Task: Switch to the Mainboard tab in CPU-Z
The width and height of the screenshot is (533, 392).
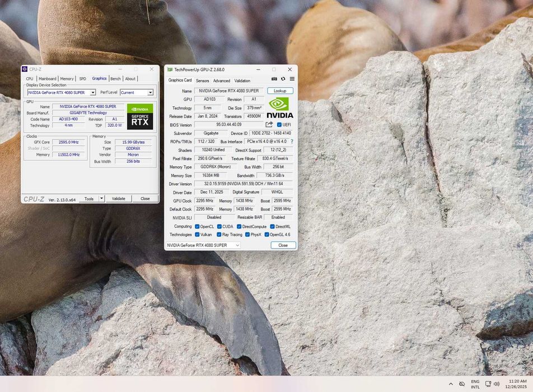Action: [47, 79]
